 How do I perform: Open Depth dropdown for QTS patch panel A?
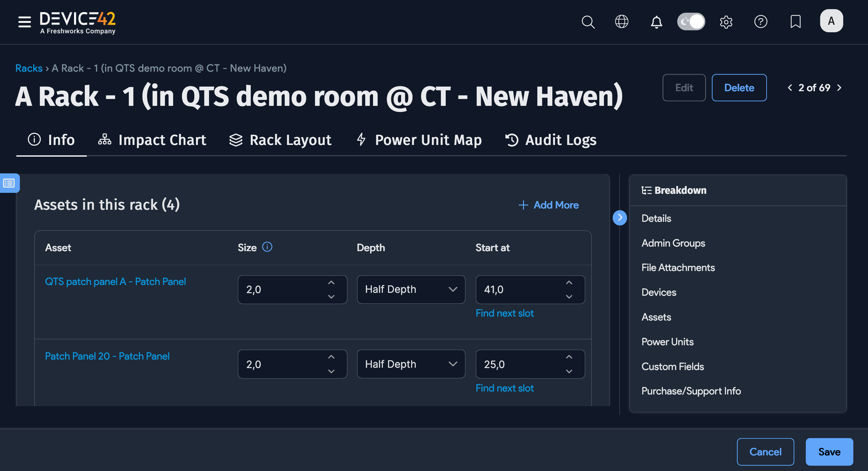(x=411, y=290)
